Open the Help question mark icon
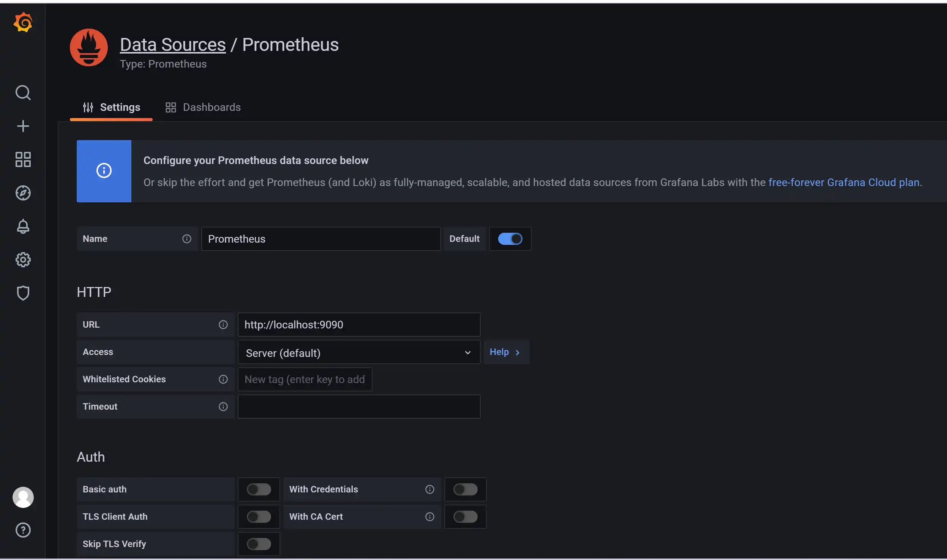Image resolution: width=947 pixels, height=560 pixels. click(x=23, y=530)
